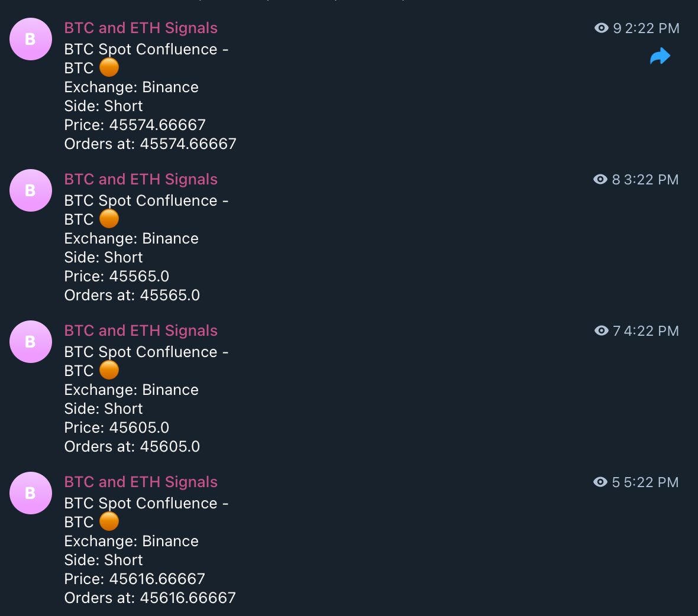This screenshot has height=616, width=698.
Task: Open sender name on the 3:22 PM message
Action: (141, 179)
